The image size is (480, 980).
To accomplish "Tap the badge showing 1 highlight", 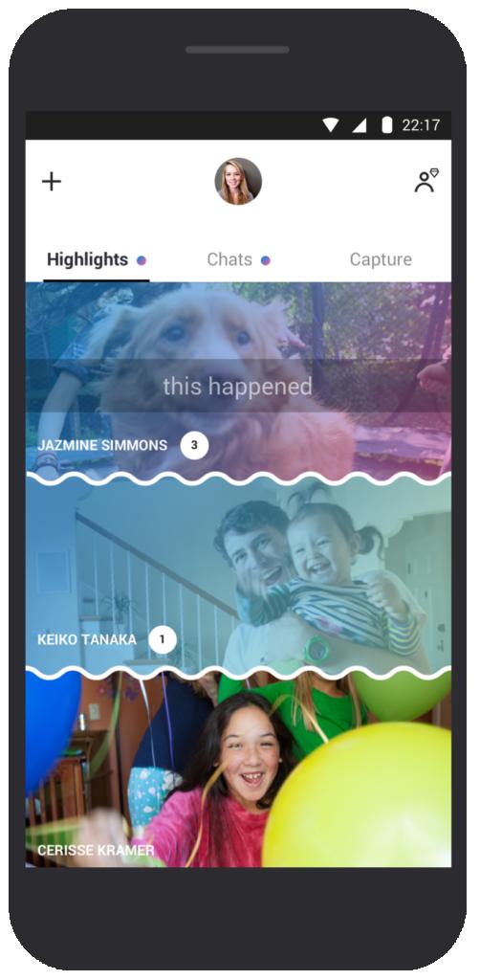I will tap(163, 640).
